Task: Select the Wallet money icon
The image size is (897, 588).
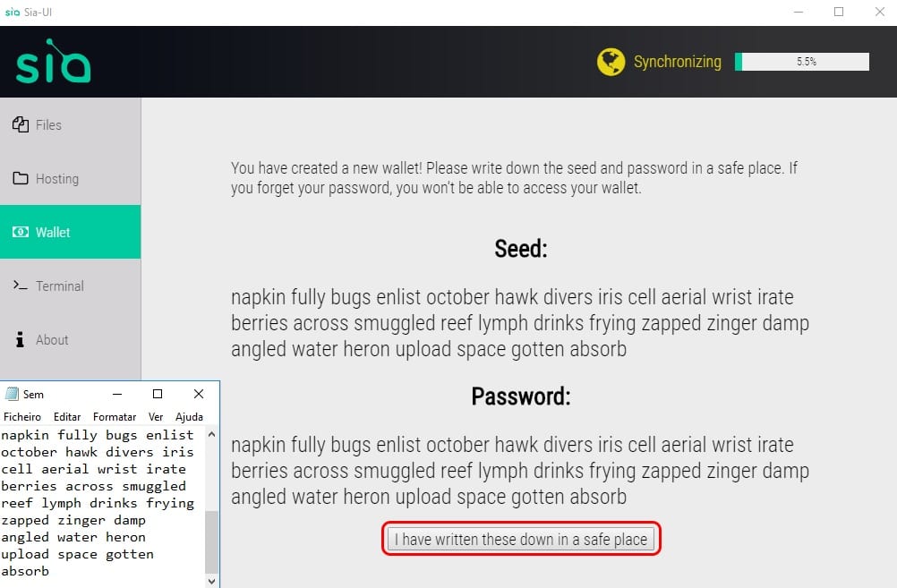Action: pyautogui.click(x=21, y=232)
